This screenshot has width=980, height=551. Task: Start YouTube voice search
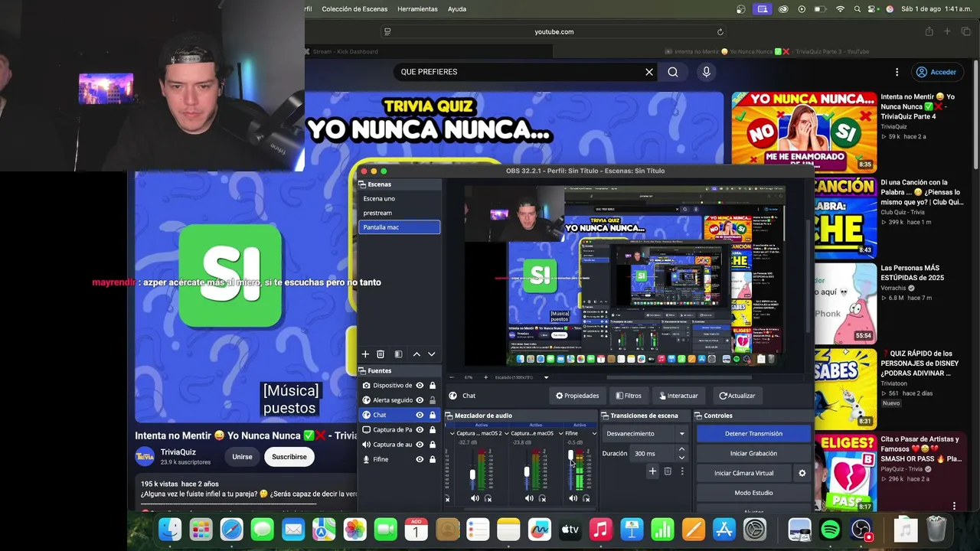click(x=706, y=72)
